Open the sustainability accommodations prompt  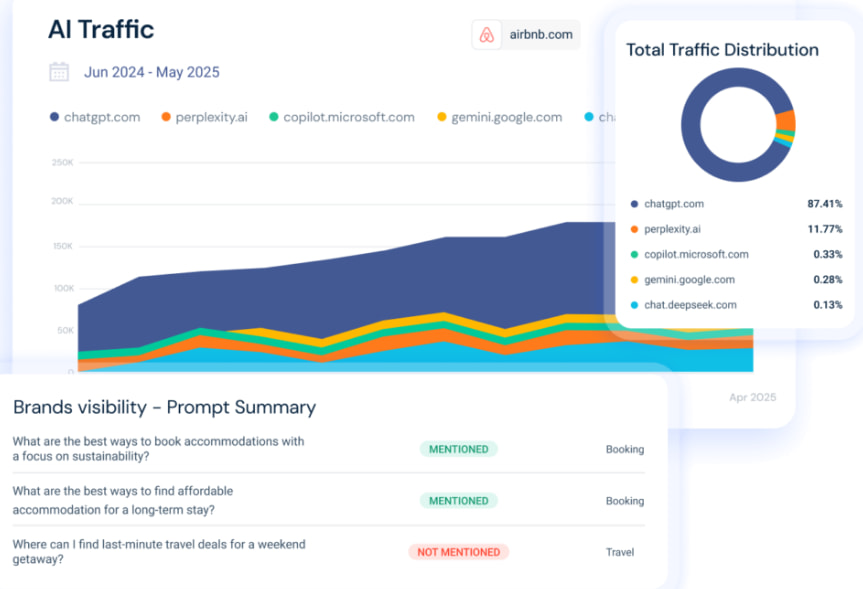158,448
